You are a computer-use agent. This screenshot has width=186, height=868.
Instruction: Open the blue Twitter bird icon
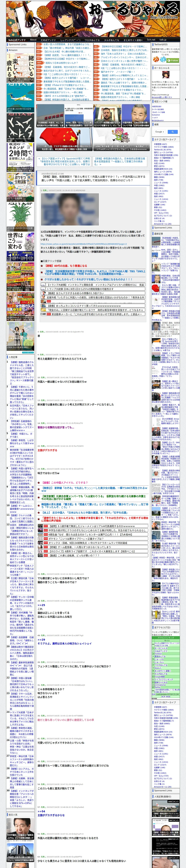(x=163, y=59)
